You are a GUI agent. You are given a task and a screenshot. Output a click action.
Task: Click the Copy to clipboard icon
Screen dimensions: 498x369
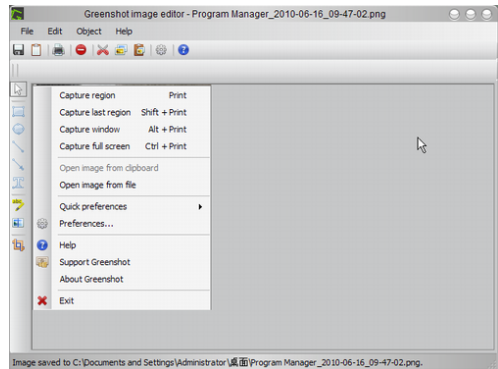[36, 50]
